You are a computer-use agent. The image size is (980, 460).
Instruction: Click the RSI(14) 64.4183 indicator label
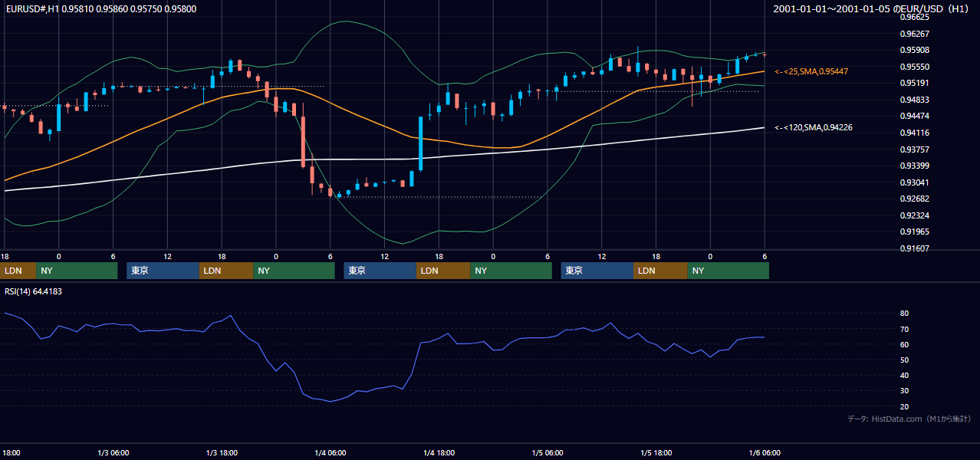pyautogui.click(x=33, y=291)
